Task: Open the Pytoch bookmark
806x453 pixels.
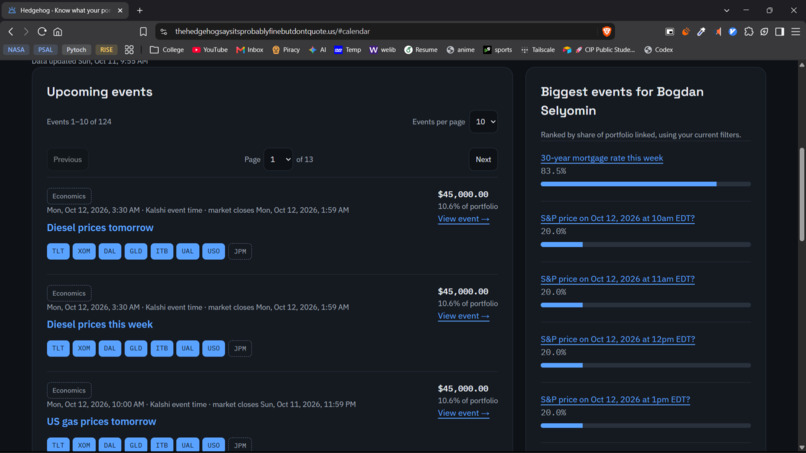Action: (76, 50)
